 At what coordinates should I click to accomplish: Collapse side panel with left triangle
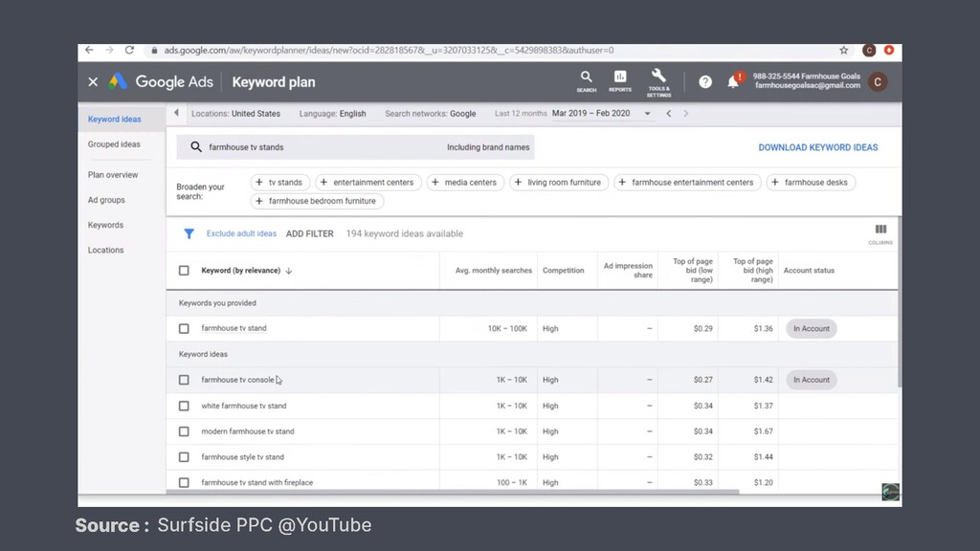[x=176, y=113]
